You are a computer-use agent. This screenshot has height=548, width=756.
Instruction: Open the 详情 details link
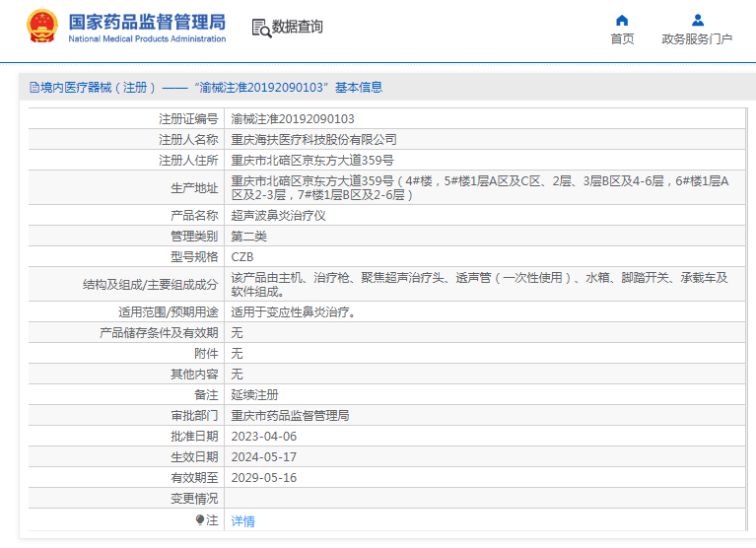[x=243, y=521]
